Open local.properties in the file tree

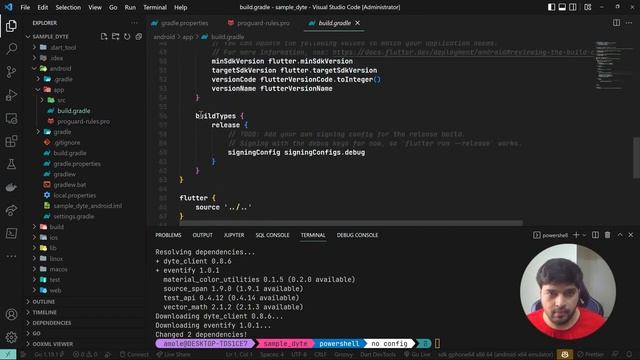[75, 195]
